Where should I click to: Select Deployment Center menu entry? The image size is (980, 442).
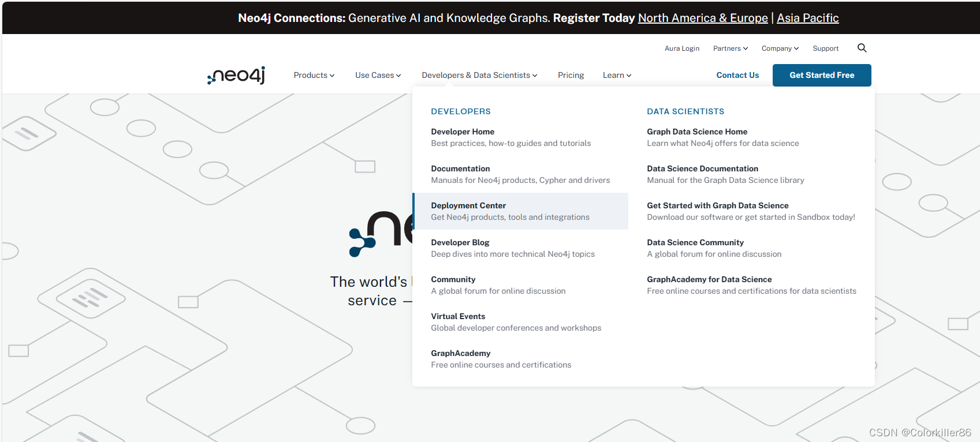[520, 211]
